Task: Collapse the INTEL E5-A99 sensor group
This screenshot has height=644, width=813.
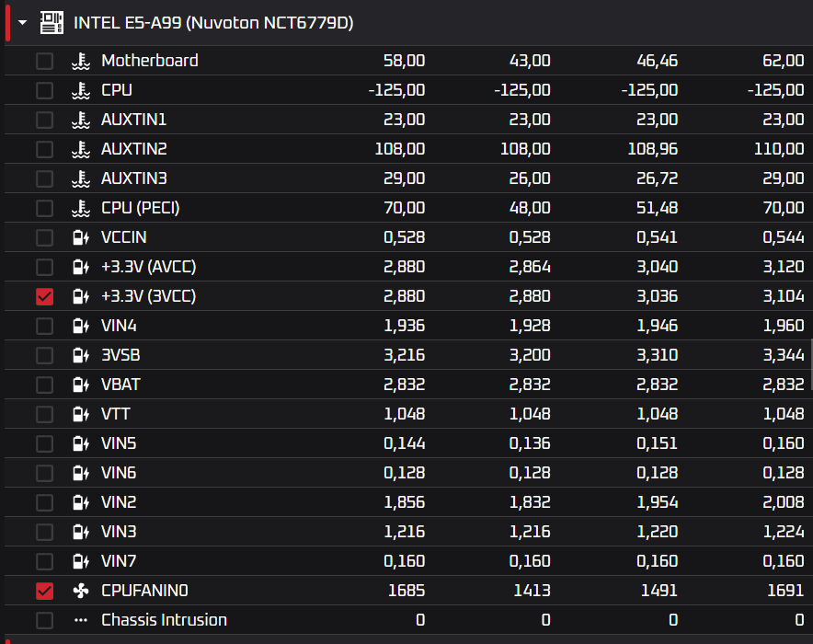Action: (22, 23)
